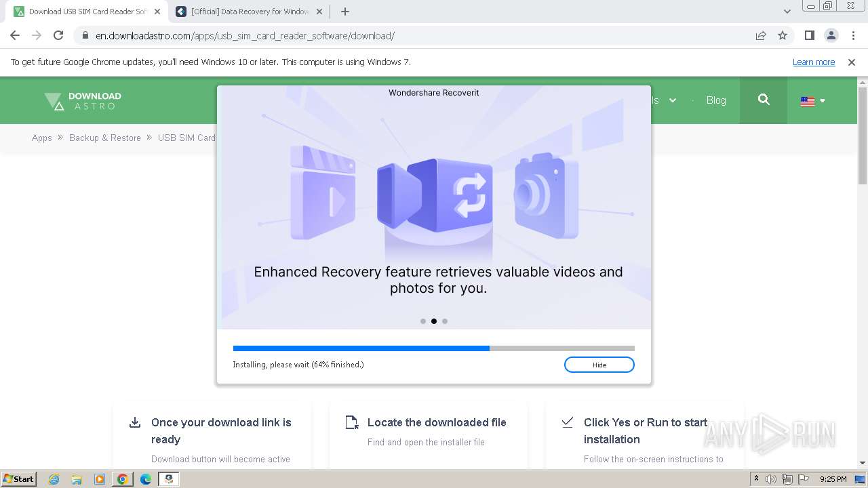Open Chrome from the taskbar
Viewport: 868px width, 488px height.
[x=122, y=479]
